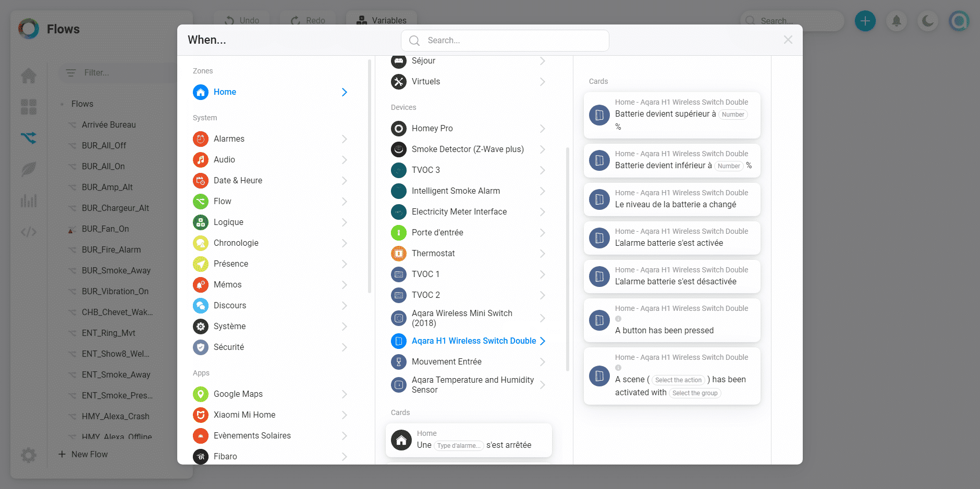Select the Mouvement Entrée sensor icon

(x=399, y=361)
